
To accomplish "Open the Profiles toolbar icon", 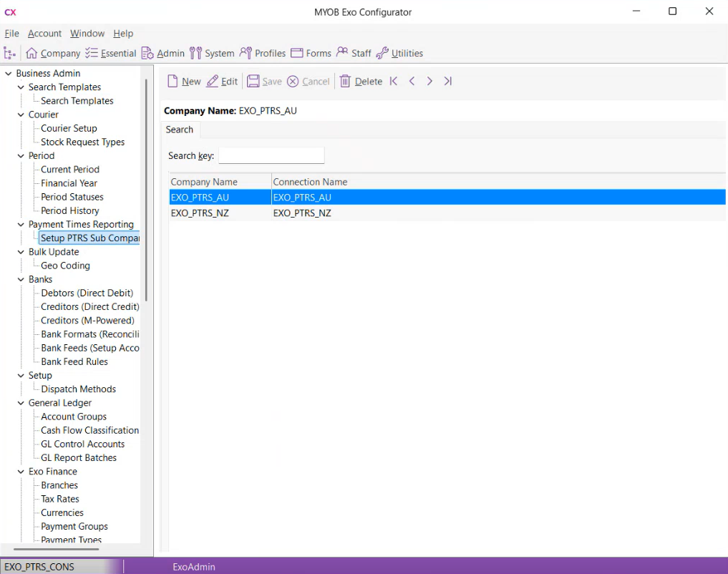I will point(262,53).
